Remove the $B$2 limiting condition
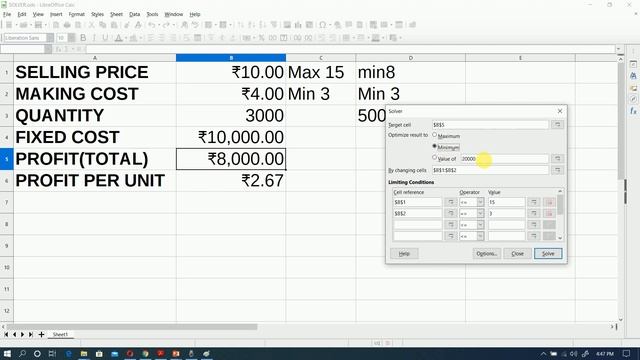The height and width of the screenshot is (360, 640). [x=549, y=213]
